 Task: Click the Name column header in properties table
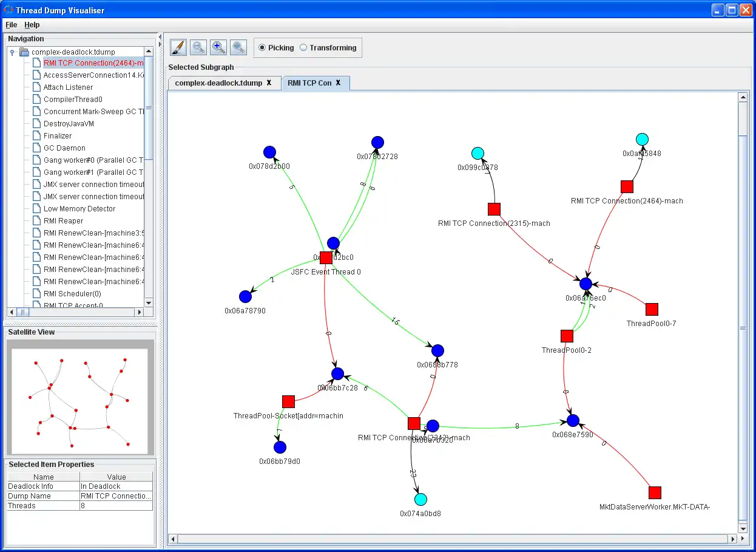pyautogui.click(x=43, y=477)
